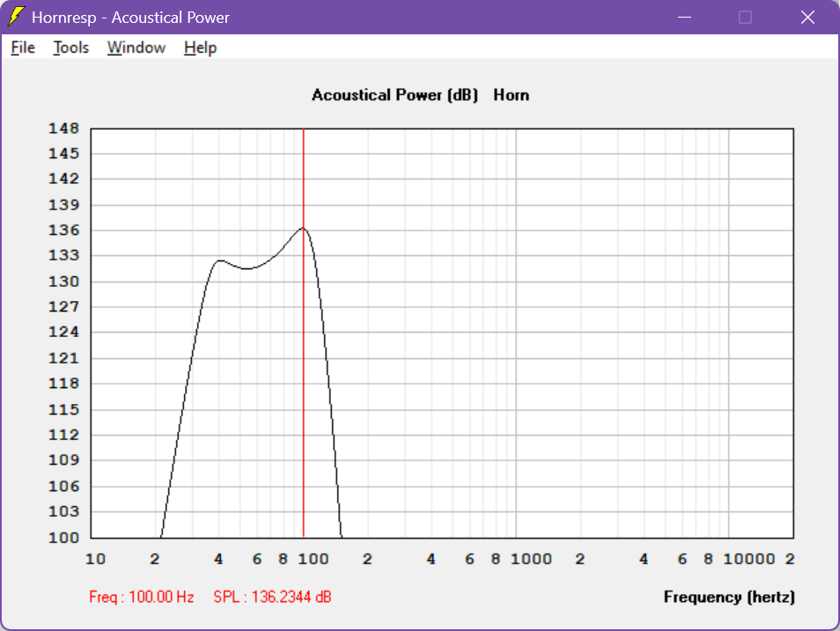Click the 112 value on the dB axis

tap(63, 435)
